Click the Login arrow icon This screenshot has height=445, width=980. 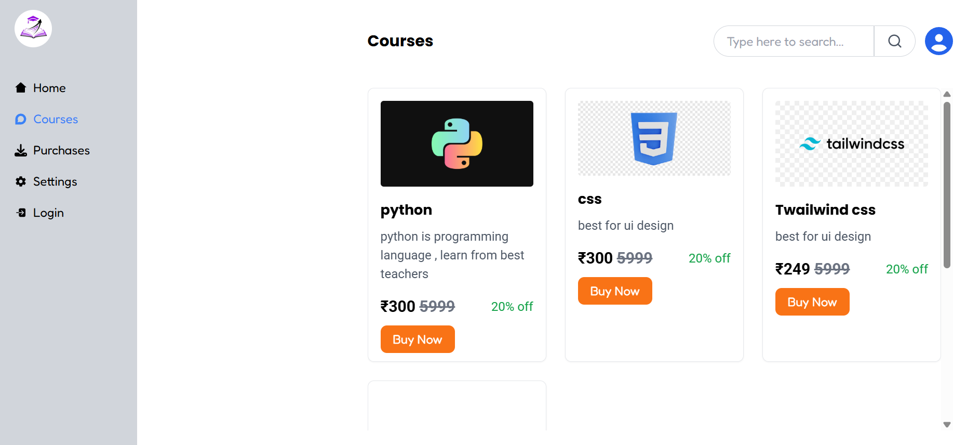click(x=21, y=213)
